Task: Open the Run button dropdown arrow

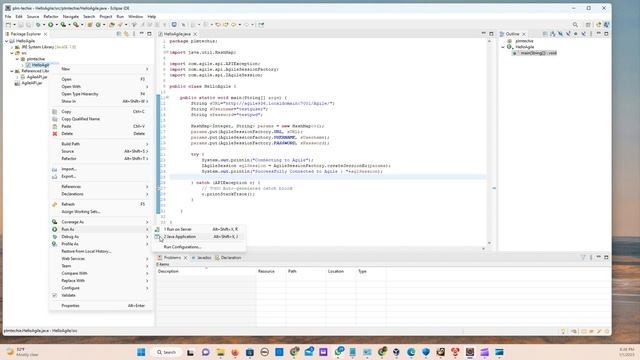Action: click(56, 25)
